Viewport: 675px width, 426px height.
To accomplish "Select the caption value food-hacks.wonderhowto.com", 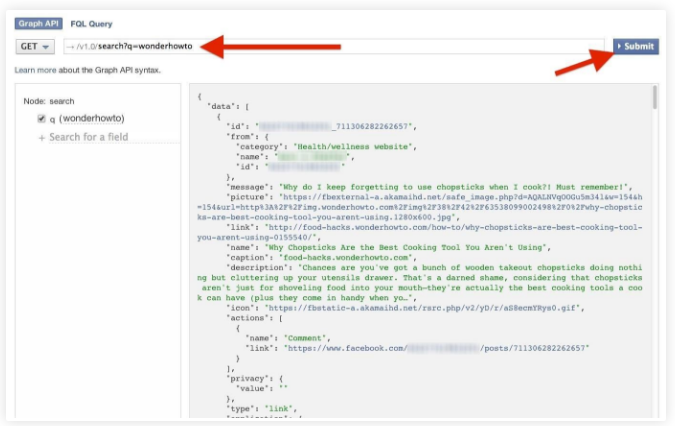I will [x=345, y=258].
